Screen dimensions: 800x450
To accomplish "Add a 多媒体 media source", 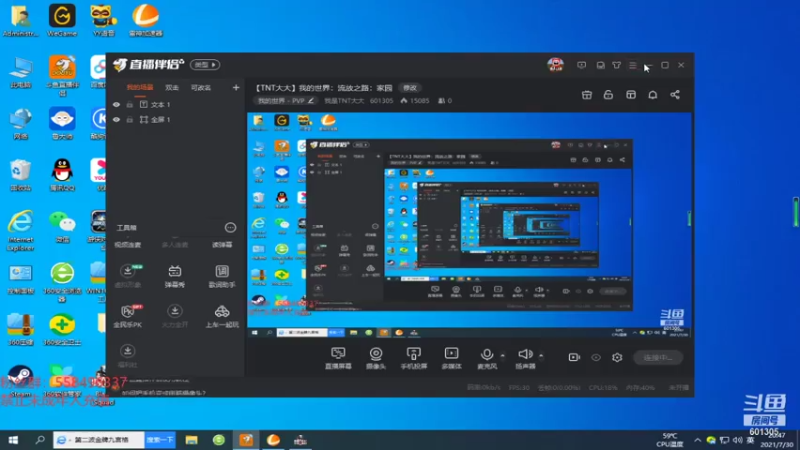I will click(452, 358).
